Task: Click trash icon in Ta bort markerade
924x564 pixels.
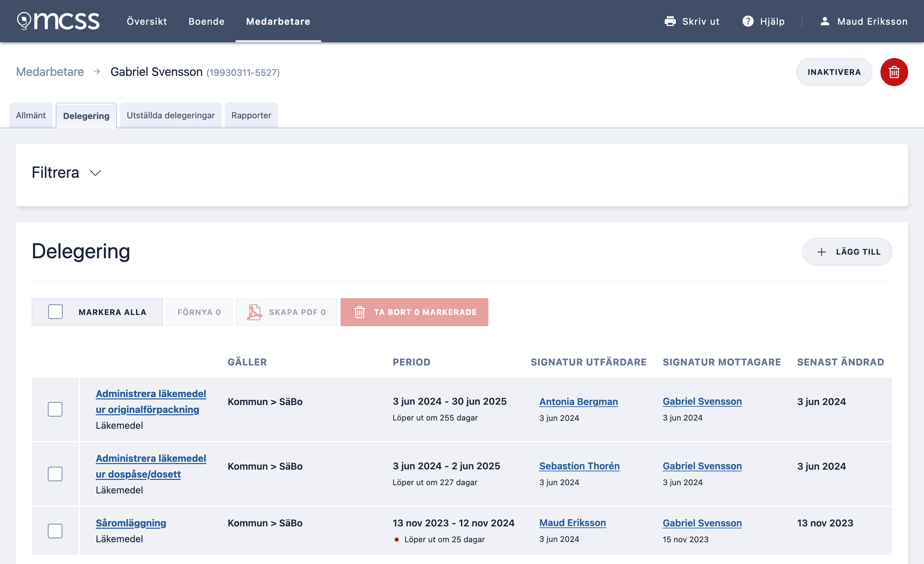Action: (359, 312)
